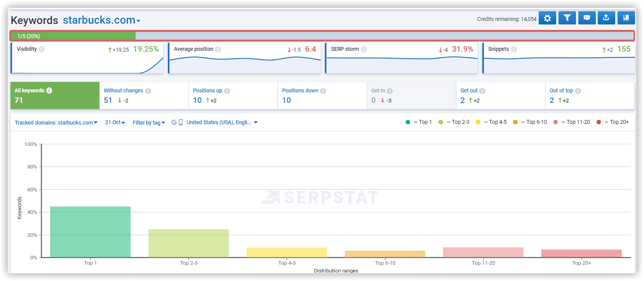The image size is (644, 281).
Task: Open the SERP storm metric card
Action: coord(401,58)
